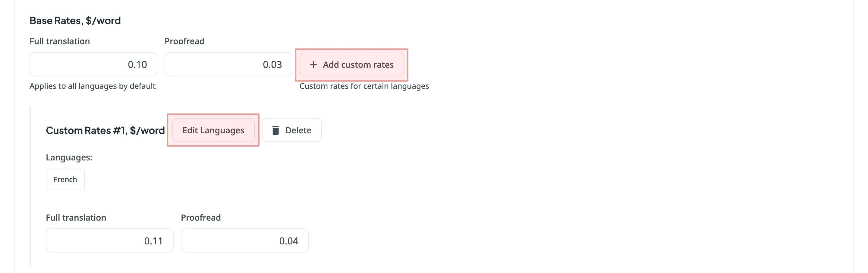Click the Proofread label under Base Rates
The image size is (868, 273).
184,41
